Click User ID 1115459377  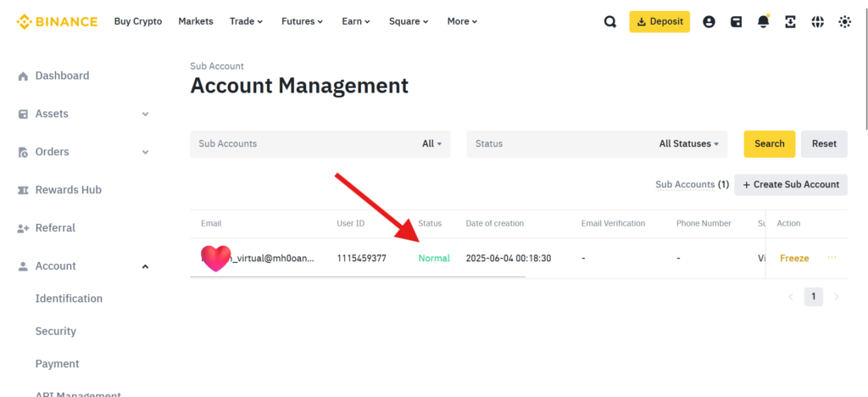coord(361,258)
